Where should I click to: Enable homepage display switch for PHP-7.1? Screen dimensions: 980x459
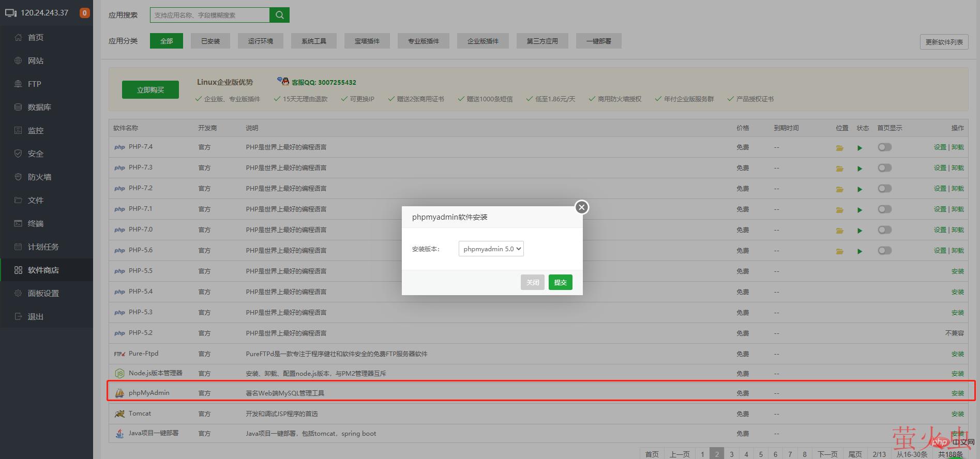point(884,209)
